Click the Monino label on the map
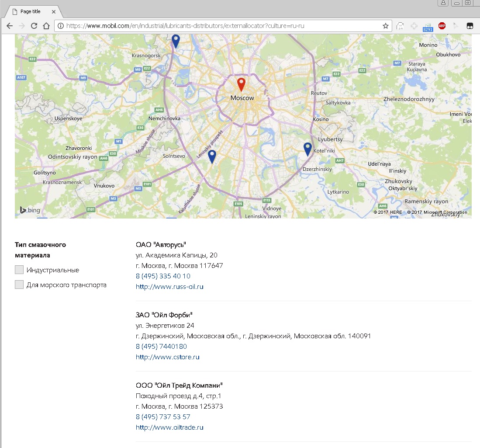Screen dimensions: 480x448 click(x=428, y=45)
